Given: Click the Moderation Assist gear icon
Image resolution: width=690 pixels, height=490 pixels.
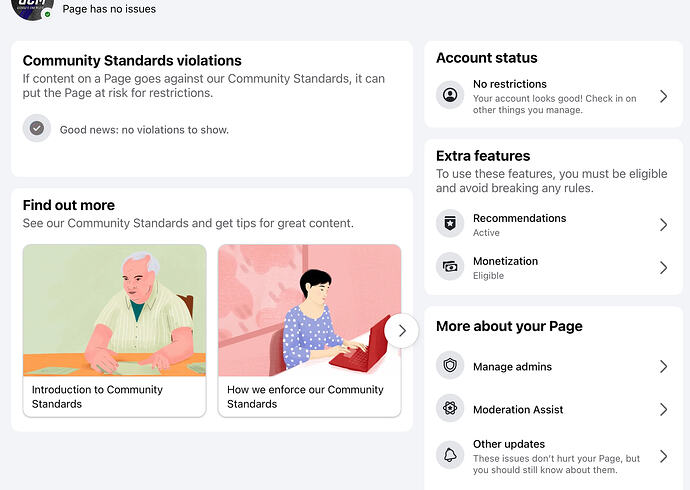Looking at the screenshot, I should (x=450, y=408).
